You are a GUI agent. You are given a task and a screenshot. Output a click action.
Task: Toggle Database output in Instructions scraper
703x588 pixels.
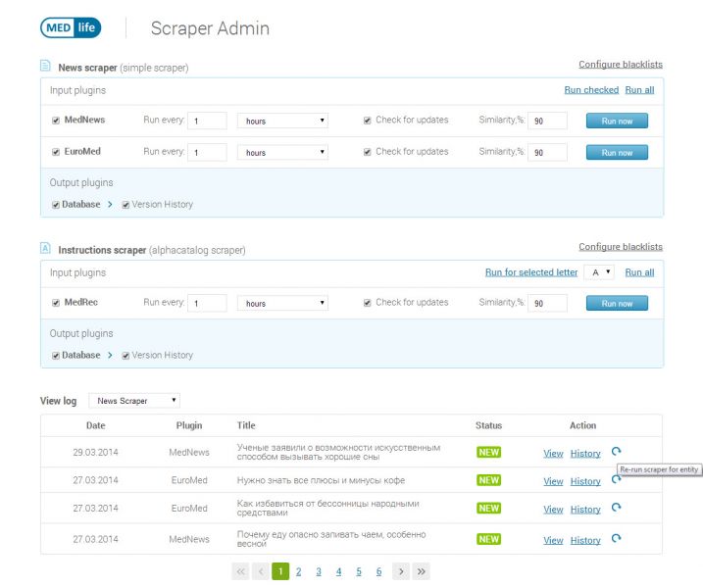pos(56,356)
